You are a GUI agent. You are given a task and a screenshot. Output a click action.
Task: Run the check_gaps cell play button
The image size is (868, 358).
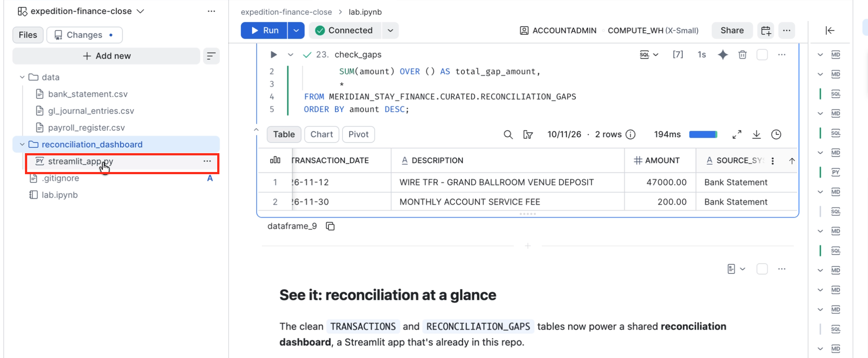click(274, 55)
